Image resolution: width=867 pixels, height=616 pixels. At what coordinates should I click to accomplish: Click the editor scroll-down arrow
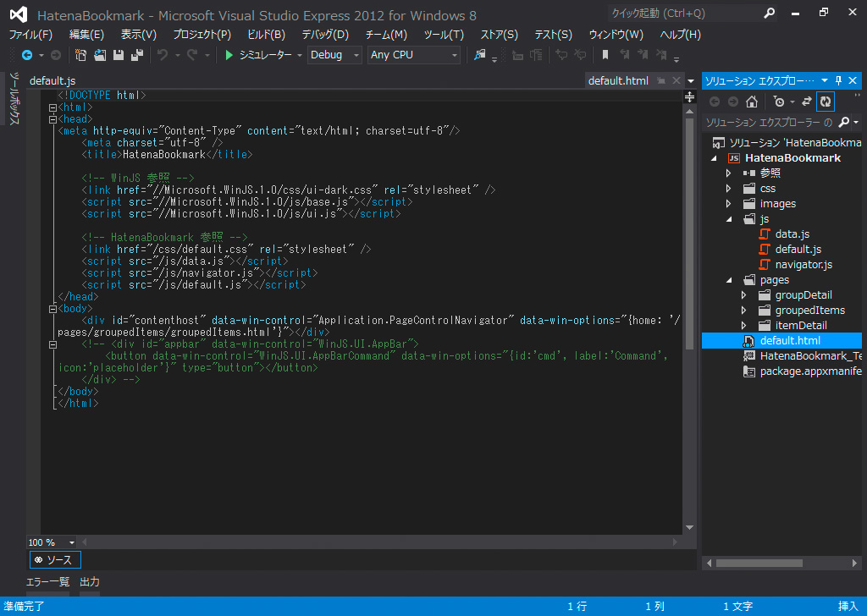point(689,528)
